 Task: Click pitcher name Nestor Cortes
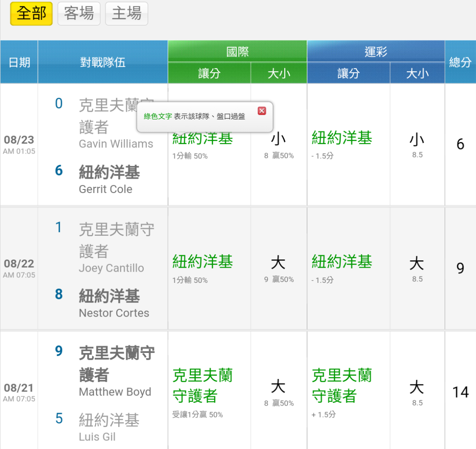point(114,313)
